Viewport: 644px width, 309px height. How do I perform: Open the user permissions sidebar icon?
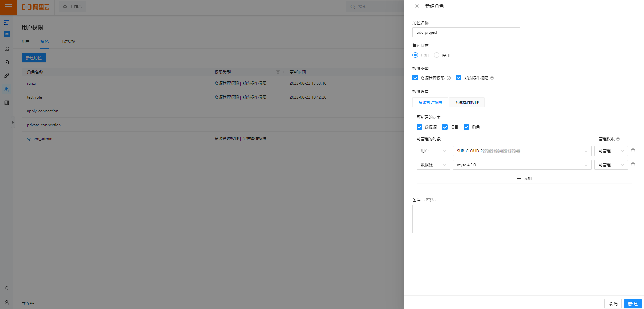(x=7, y=89)
